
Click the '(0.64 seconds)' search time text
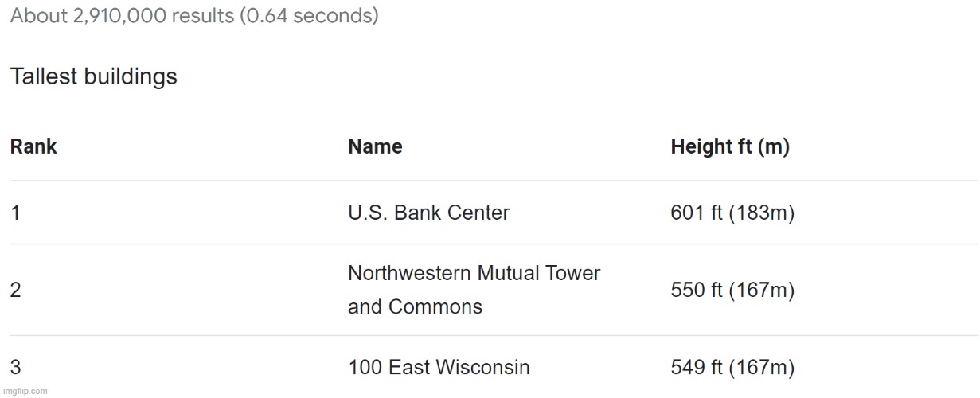[x=310, y=16]
